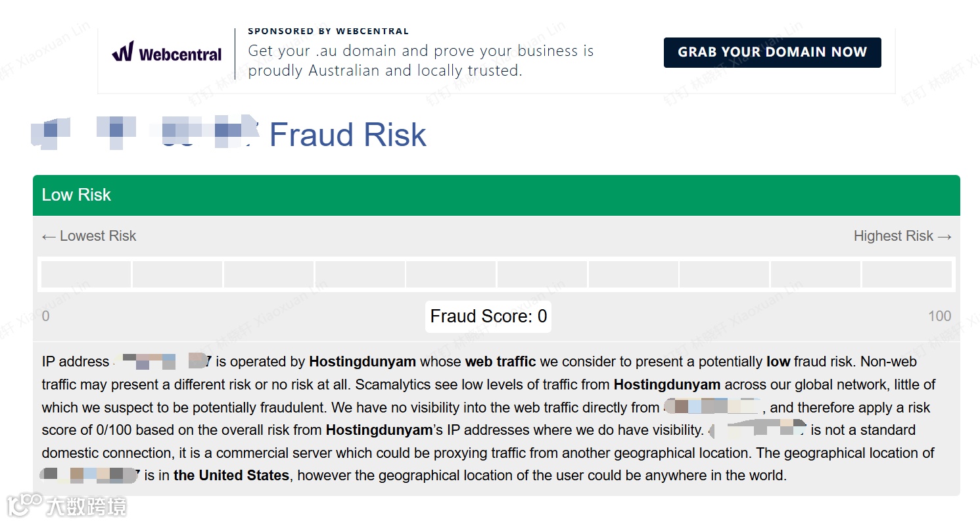Click the bold 'web traffic' text

[500, 362]
